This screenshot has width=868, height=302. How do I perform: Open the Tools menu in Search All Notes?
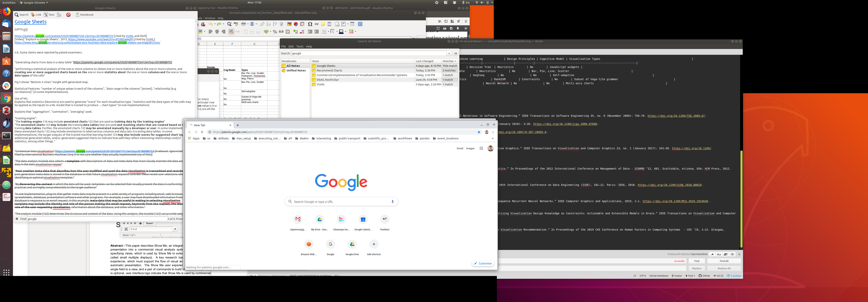[300, 46]
